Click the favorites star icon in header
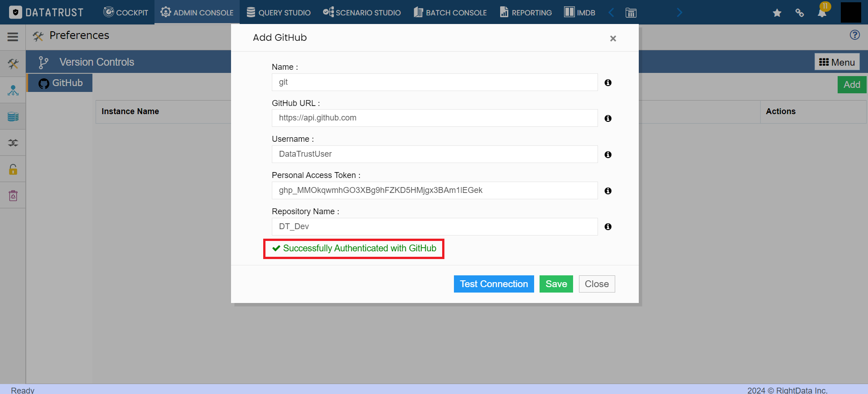This screenshot has height=394, width=868. [x=777, y=13]
